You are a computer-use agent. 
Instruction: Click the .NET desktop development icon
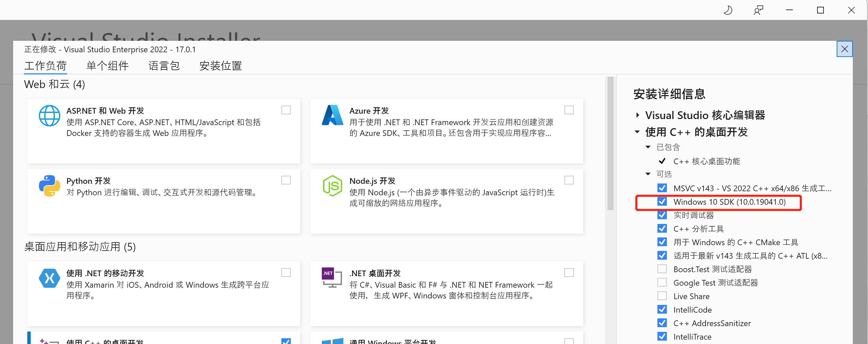pyautogui.click(x=332, y=278)
